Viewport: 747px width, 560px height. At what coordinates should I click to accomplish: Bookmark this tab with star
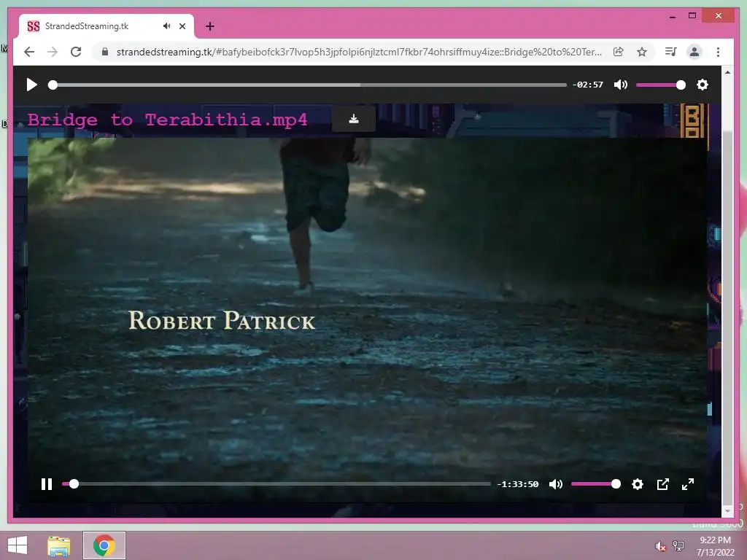pos(642,52)
